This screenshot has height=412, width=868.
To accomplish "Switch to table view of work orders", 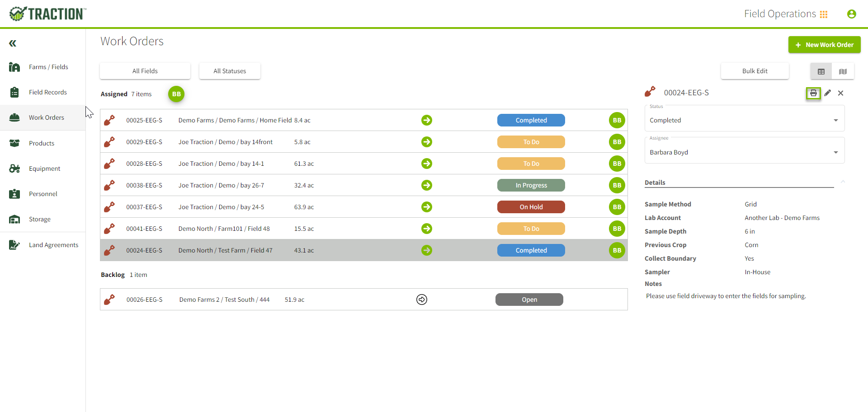I will coord(821,71).
